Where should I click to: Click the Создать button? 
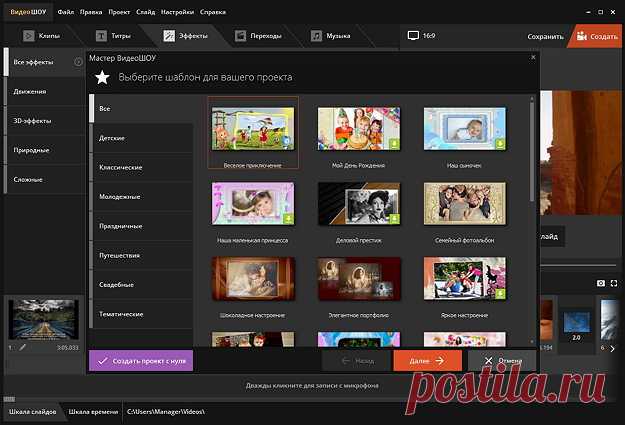pyautogui.click(x=597, y=36)
